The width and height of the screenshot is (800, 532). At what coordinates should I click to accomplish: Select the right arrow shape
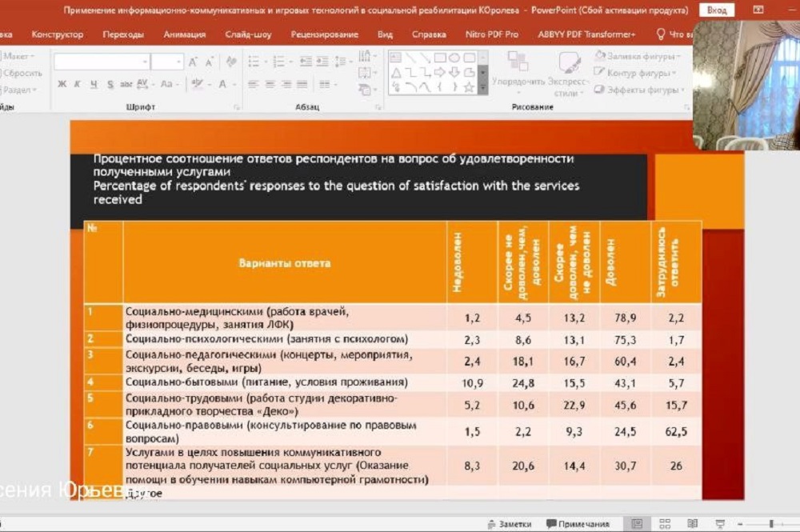(x=440, y=72)
